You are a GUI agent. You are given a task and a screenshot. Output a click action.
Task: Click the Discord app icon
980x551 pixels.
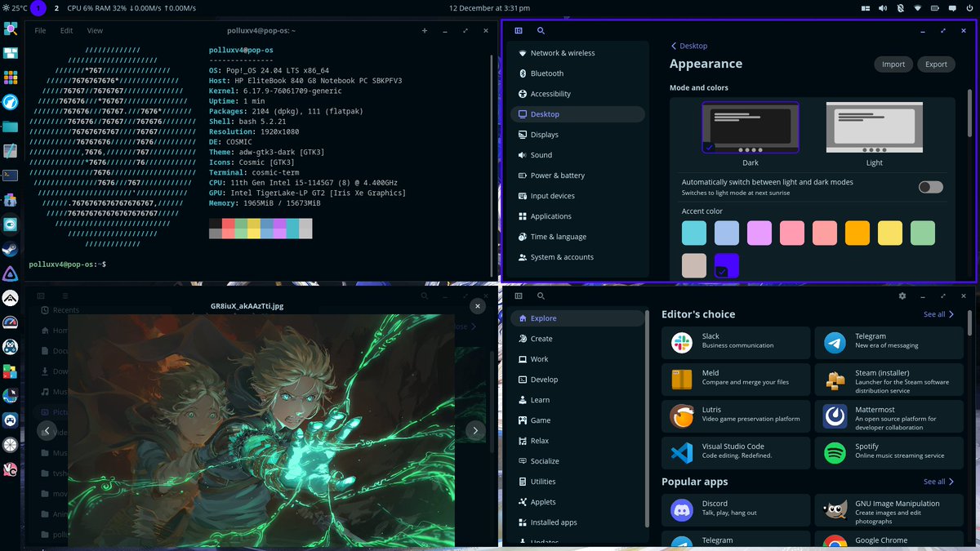pos(682,510)
